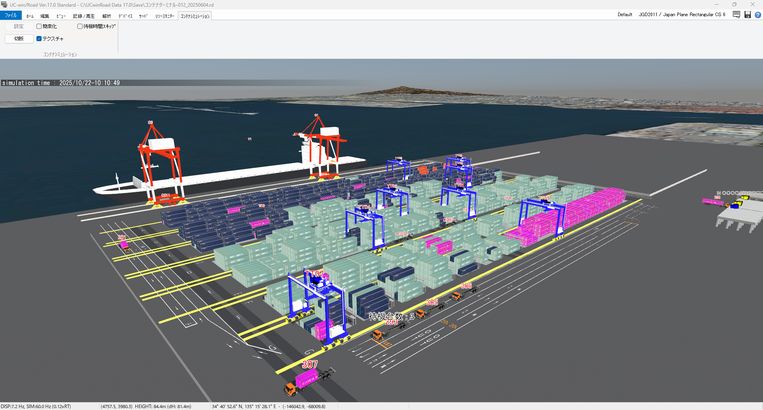The height and width of the screenshot is (410, 763).
Task: Open the message window icon
Action: (x=735, y=15)
